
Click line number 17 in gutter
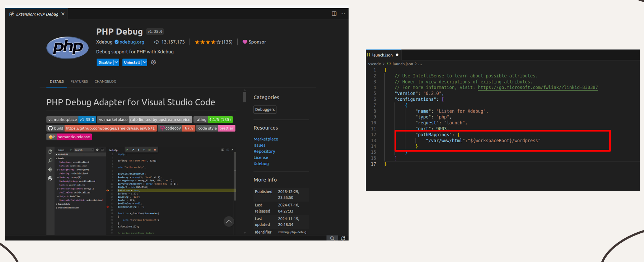click(373, 164)
